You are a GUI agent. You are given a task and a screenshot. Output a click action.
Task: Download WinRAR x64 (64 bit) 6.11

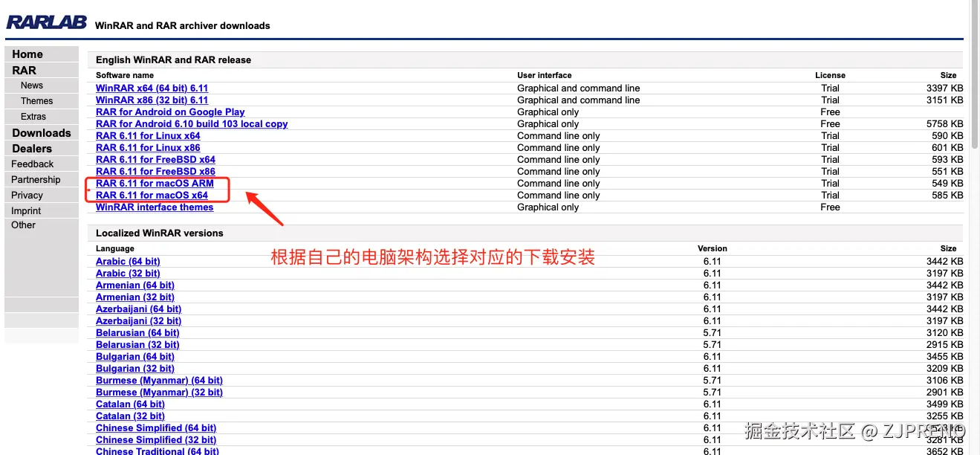coord(152,88)
